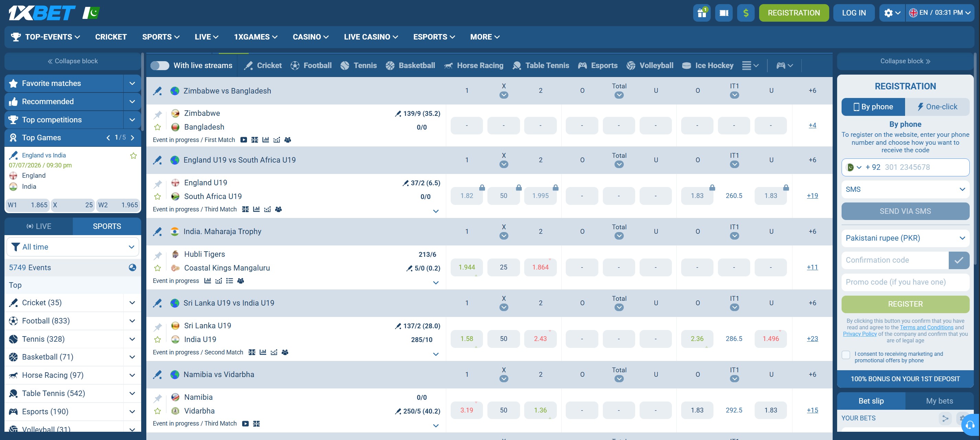Favorite the England U19 match star
This screenshot has width=980, height=440.
158,197
